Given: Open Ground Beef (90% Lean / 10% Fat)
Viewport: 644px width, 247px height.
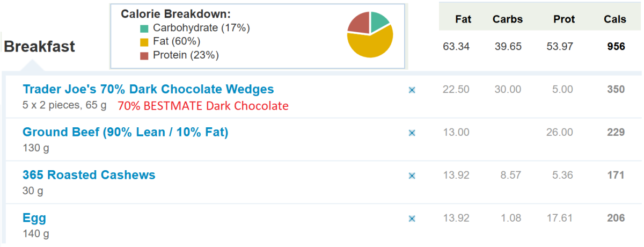Looking at the screenshot, I should pyautogui.click(x=126, y=132).
